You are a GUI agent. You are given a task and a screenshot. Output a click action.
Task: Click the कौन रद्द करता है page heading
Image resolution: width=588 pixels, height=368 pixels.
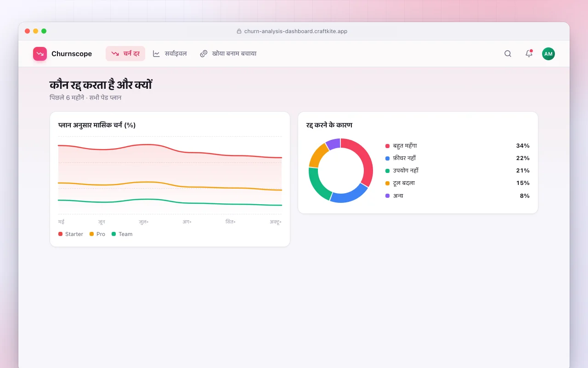(x=101, y=85)
